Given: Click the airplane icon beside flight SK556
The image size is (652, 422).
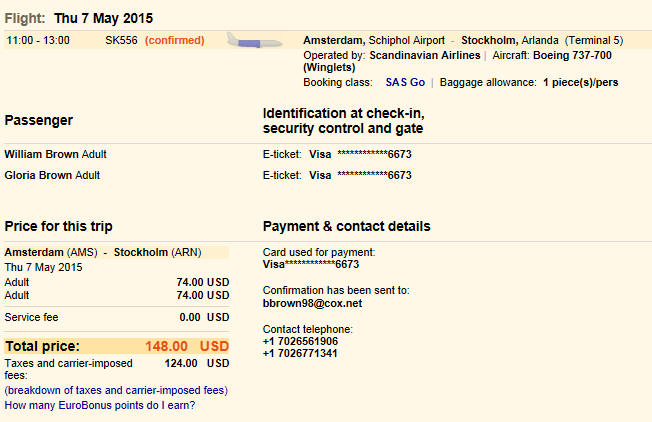Looking at the screenshot, I should (254, 40).
